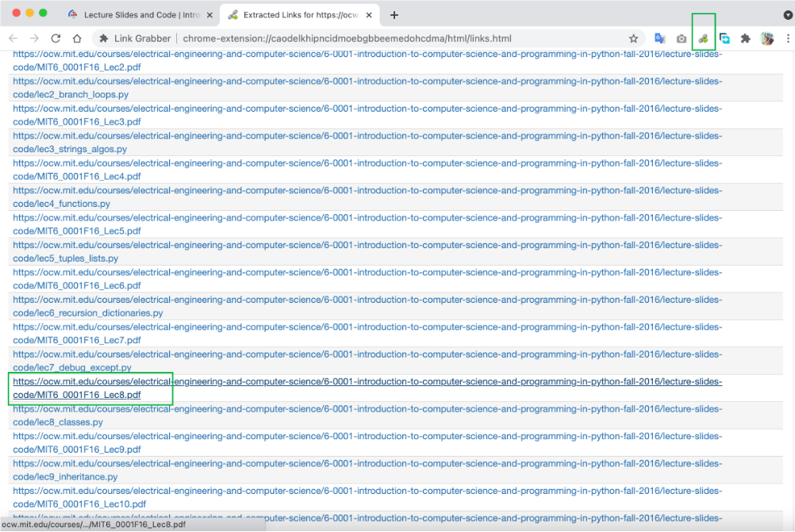Open the tab search dropdown arrow
Screen dimensions: 795x532
tap(788, 15)
